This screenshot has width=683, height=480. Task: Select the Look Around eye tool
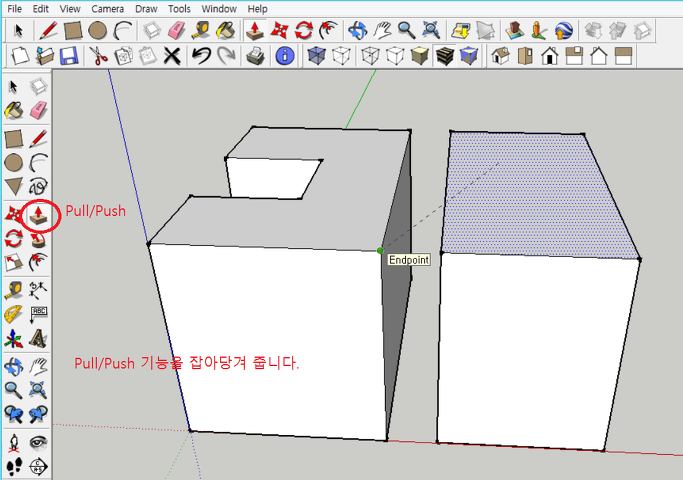38,443
